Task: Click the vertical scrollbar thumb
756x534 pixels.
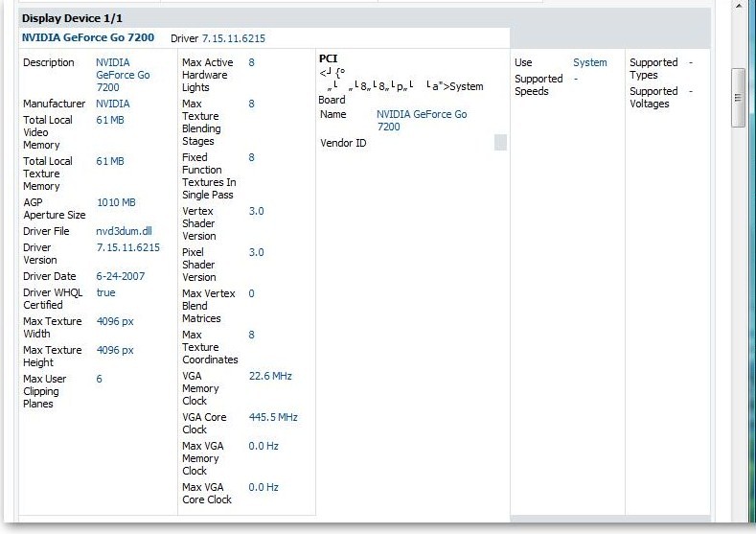Action: [x=738, y=98]
